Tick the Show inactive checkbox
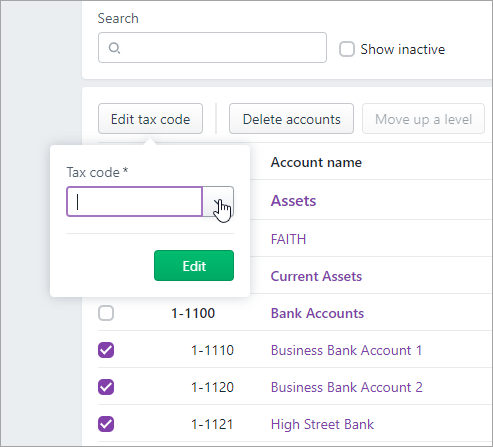 tap(347, 49)
